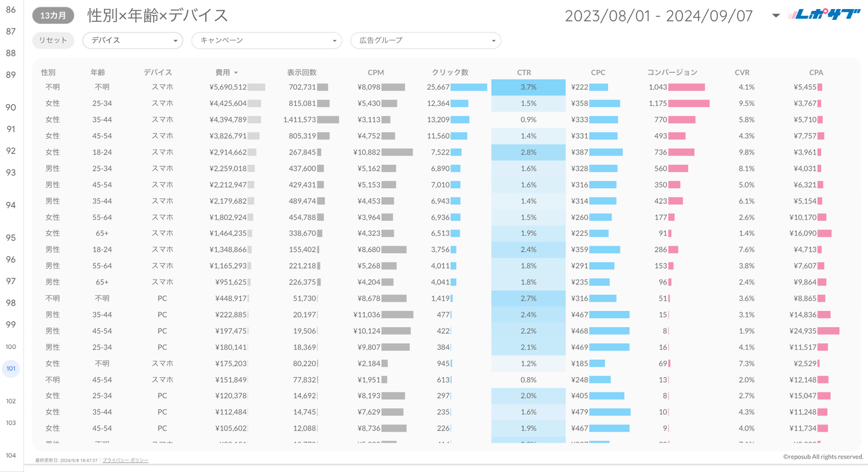The image size is (868, 472).
Task: Select highlighted row number 101
Action: [x=11, y=369]
